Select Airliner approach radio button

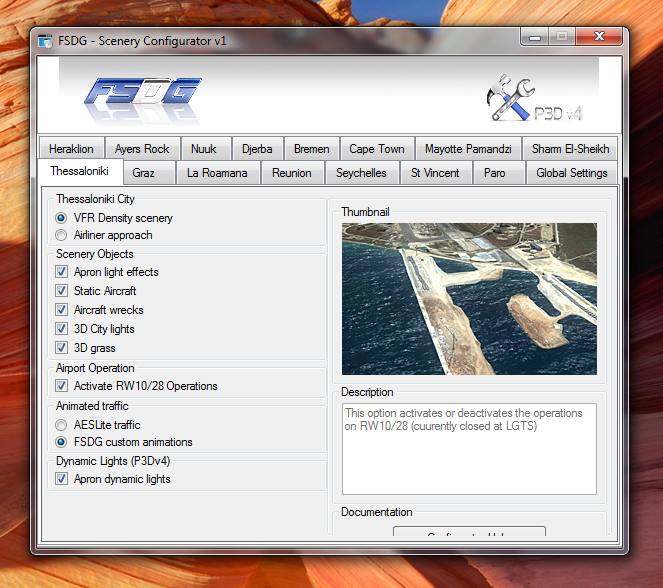tap(62, 235)
